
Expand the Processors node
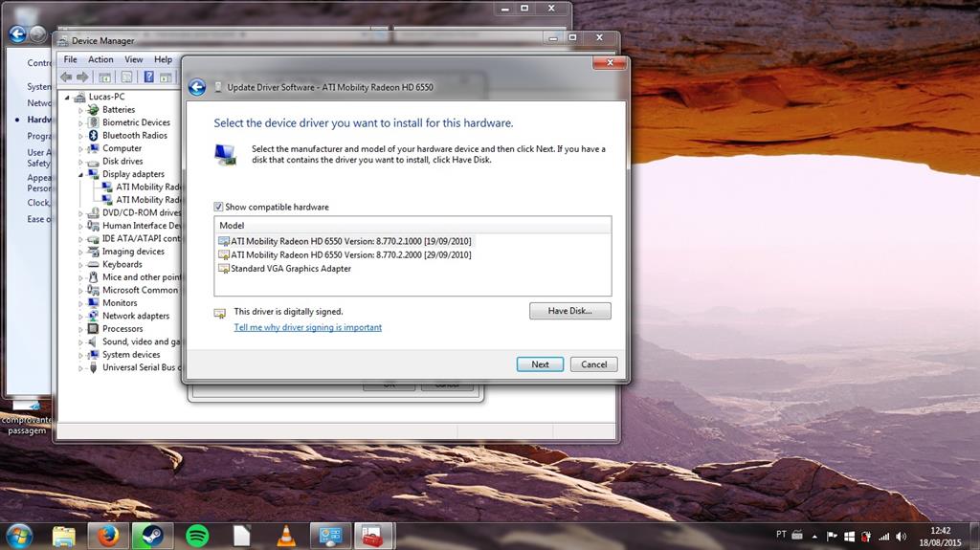click(x=80, y=329)
